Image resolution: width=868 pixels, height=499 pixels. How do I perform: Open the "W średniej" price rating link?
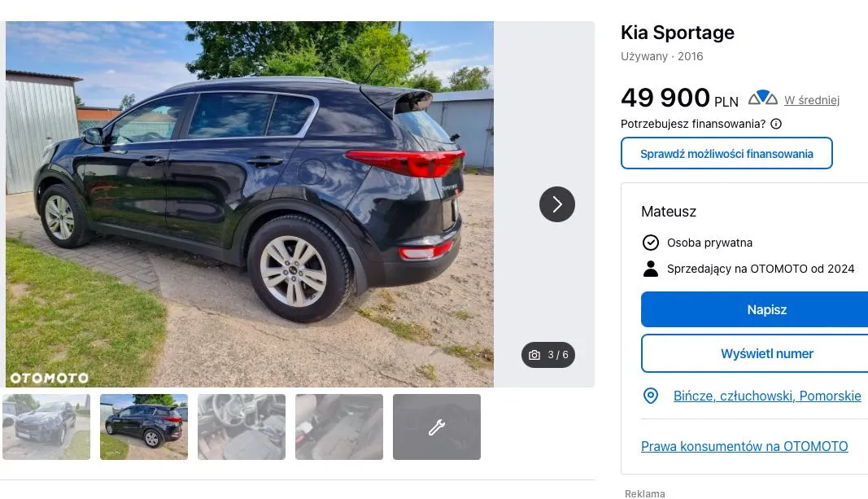click(812, 100)
